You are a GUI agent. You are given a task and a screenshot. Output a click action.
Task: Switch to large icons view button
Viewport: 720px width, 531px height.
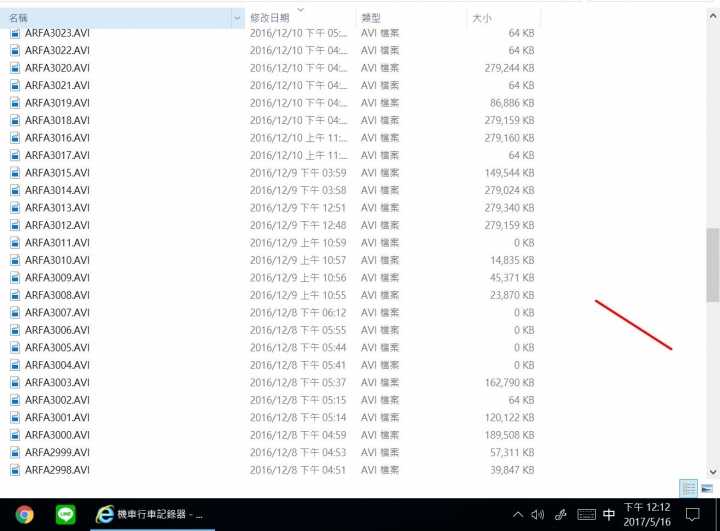point(707,489)
